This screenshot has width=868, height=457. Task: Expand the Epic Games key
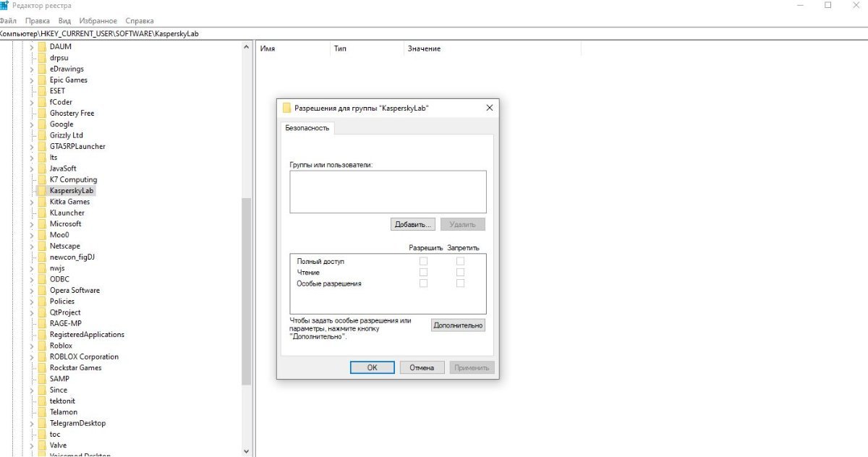(32, 80)
